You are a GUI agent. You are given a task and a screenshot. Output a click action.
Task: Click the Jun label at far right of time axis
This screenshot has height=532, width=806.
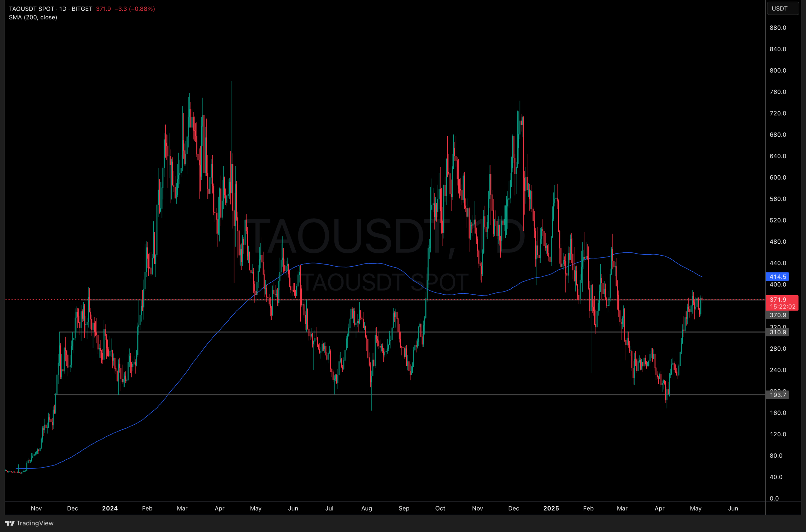point(733,508)
